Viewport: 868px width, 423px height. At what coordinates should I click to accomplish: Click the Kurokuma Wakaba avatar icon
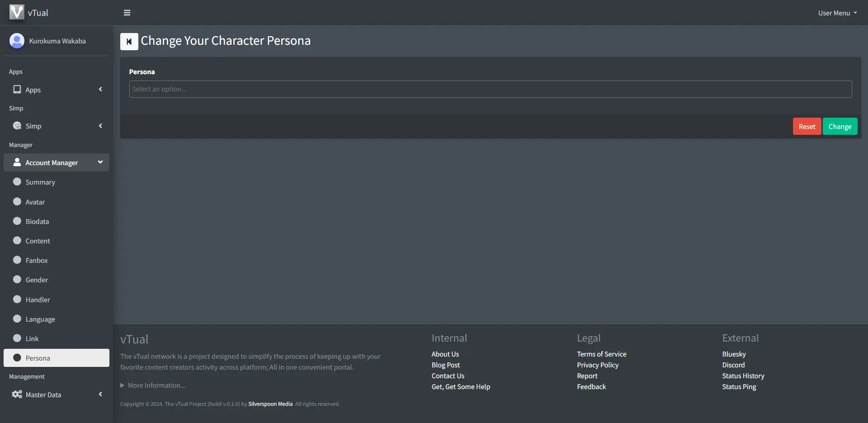click(x=17, y=41)
